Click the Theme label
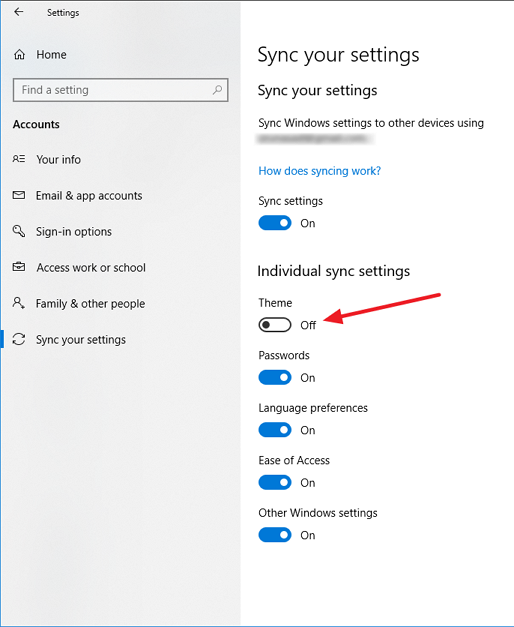The height and width of the screenshot is (627, 514). pos(275,303)
